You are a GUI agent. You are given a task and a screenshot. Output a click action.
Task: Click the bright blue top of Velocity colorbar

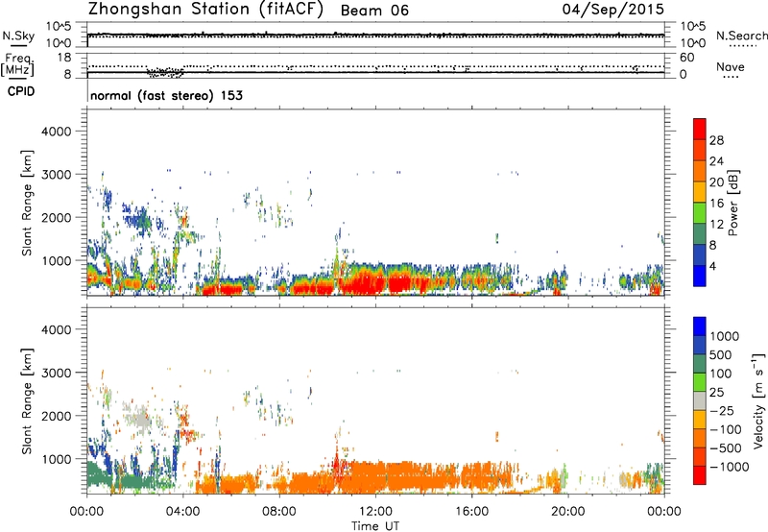pyautogui.click(x=700, y=326)
